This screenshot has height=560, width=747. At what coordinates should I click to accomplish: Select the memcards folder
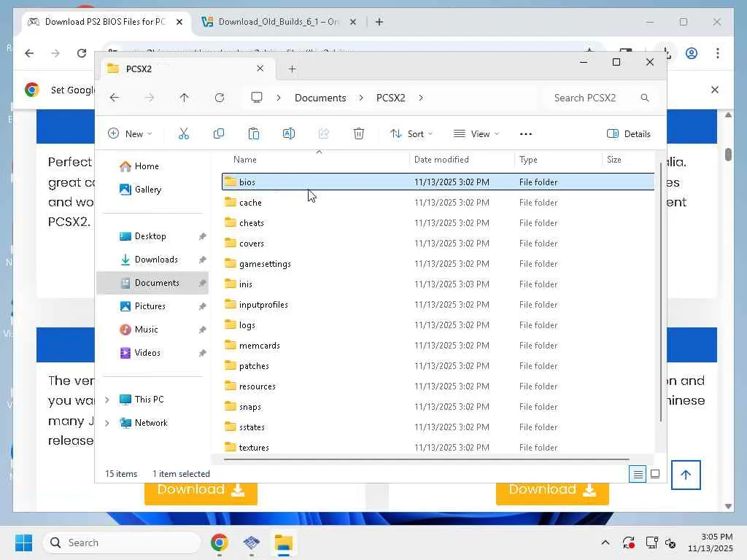438,345
